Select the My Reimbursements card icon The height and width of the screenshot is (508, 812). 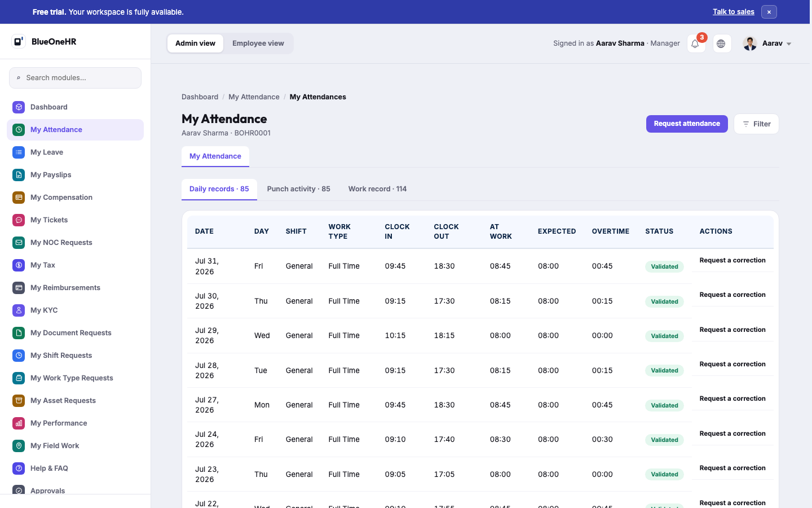[19, 288]
